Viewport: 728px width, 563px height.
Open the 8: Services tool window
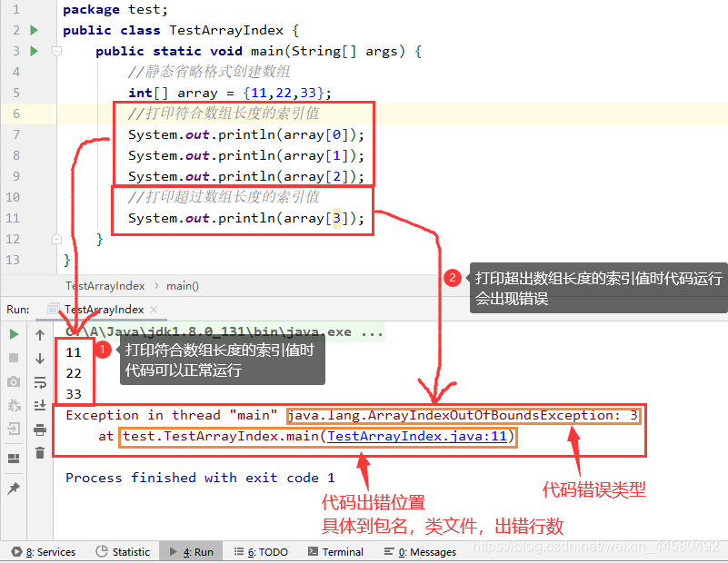pos(44,552)
